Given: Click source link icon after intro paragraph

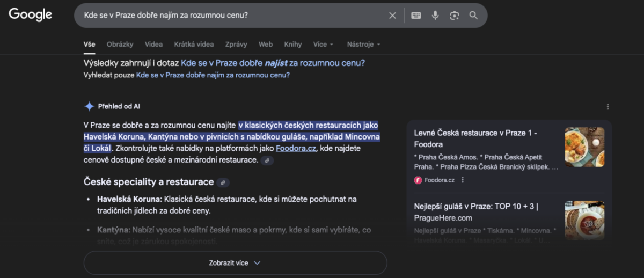Looking at the screenshot, I should pyautogui.click(x=267, y=160).
